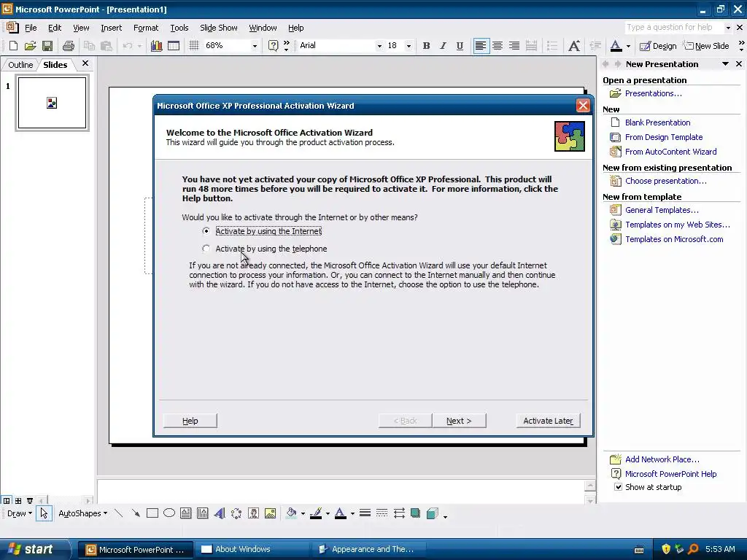This screenshot has height=560, width=747.
Task: Open From Design Template link
Action: pos(664,137)
